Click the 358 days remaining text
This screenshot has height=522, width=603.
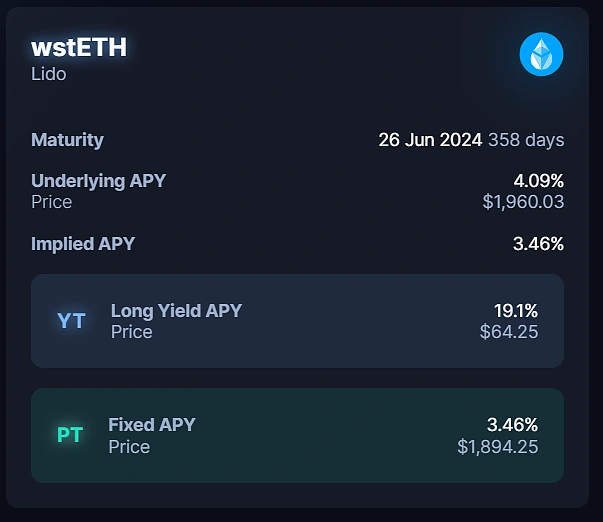pos(526,140)
